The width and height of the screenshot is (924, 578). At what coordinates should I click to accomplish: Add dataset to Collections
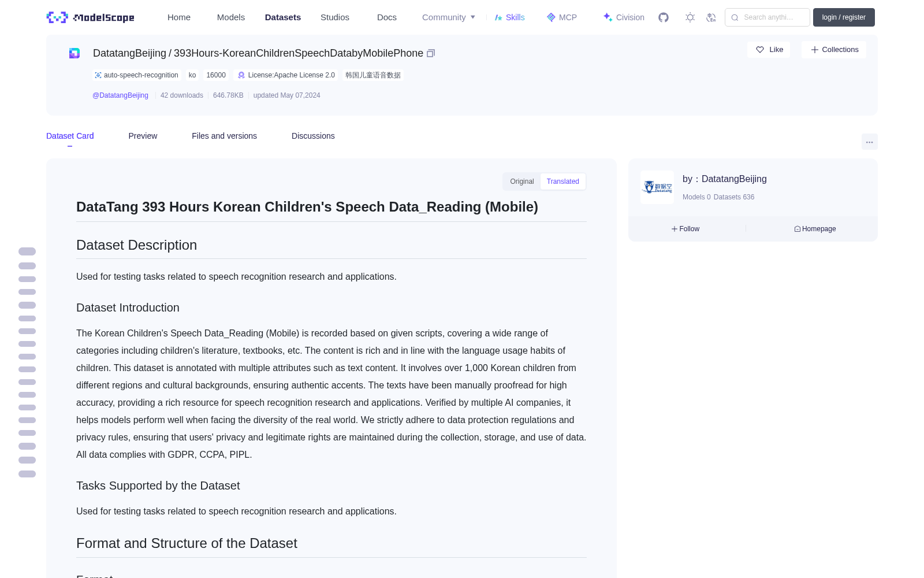coord(834,50)
